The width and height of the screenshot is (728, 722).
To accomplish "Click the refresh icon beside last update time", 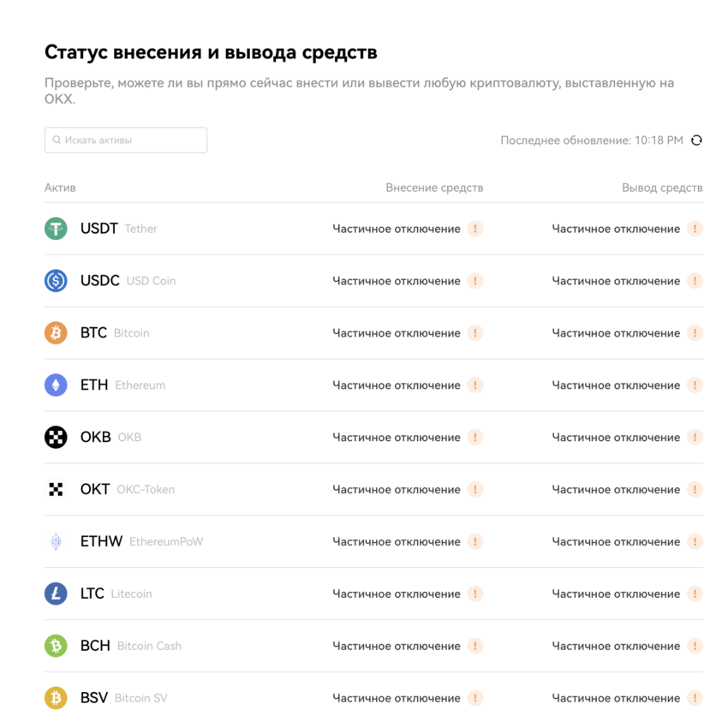I will (x=696, y=140).
